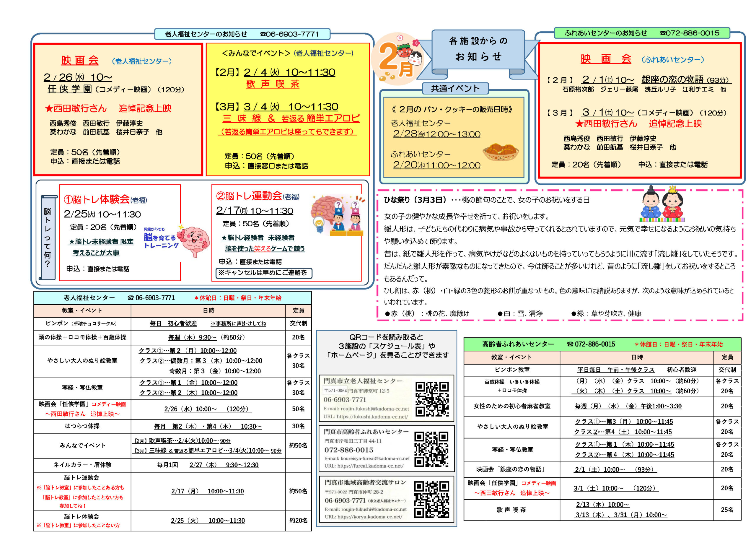Click 2/20㈭11:00〜12:00 bread sale time
The image size is (756, 535).
[x=436, y=165]
